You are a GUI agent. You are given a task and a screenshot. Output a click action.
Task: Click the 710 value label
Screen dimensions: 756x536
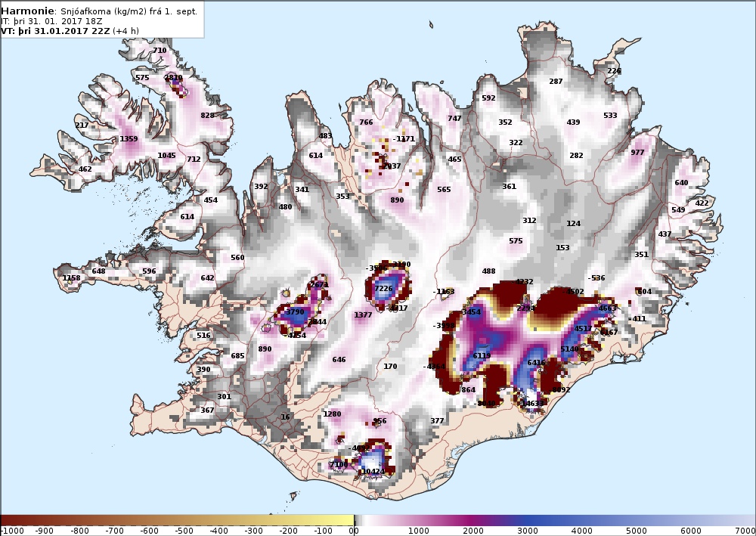[x=160, y=50]
